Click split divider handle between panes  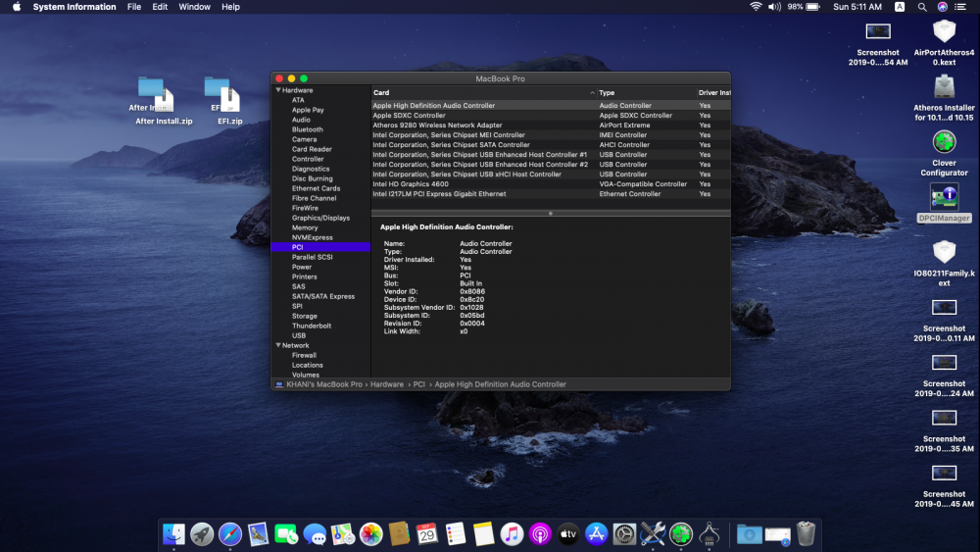551,214
